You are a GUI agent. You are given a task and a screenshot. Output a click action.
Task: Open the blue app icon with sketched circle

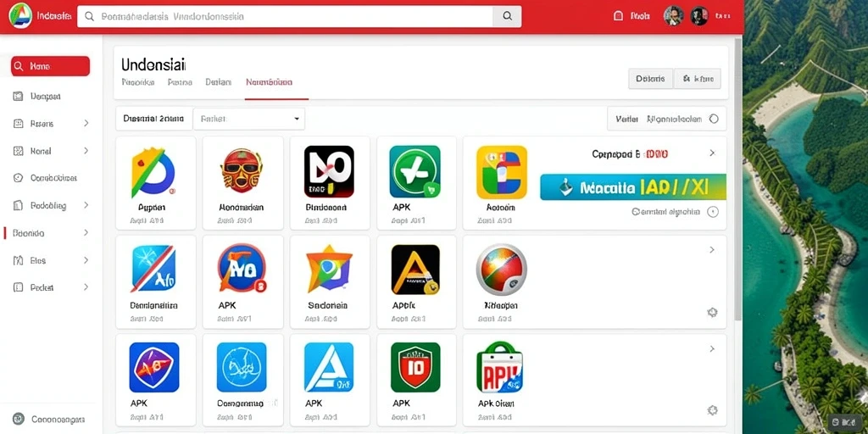pos(242,367)
